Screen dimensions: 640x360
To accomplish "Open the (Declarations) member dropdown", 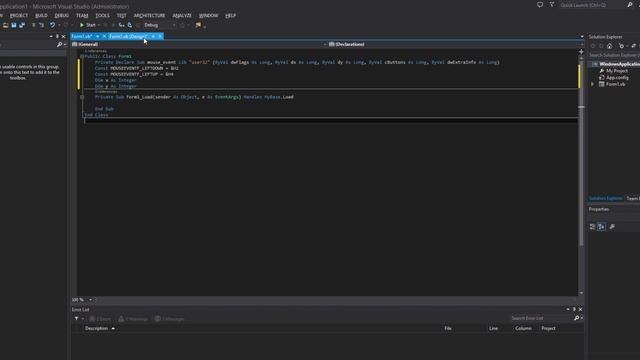I will click(x=455, y=44).
